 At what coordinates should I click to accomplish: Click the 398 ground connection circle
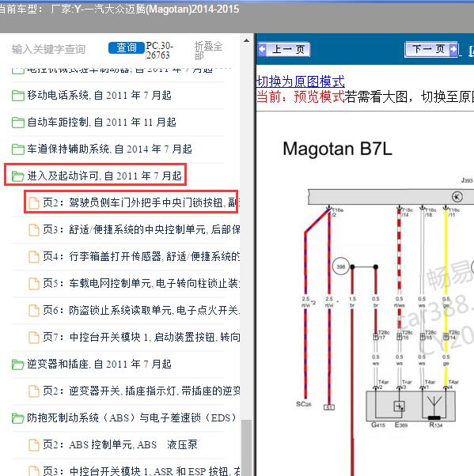(340, 266)
